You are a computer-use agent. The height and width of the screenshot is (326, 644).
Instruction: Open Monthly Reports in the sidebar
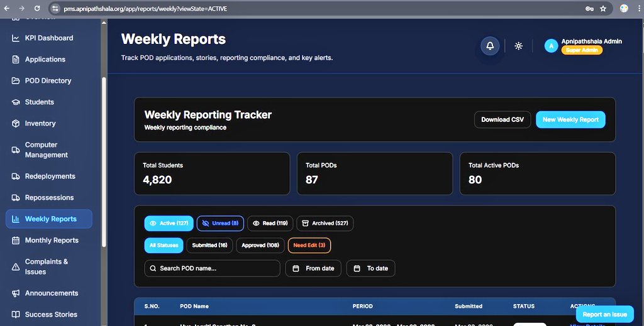point(49,241)
